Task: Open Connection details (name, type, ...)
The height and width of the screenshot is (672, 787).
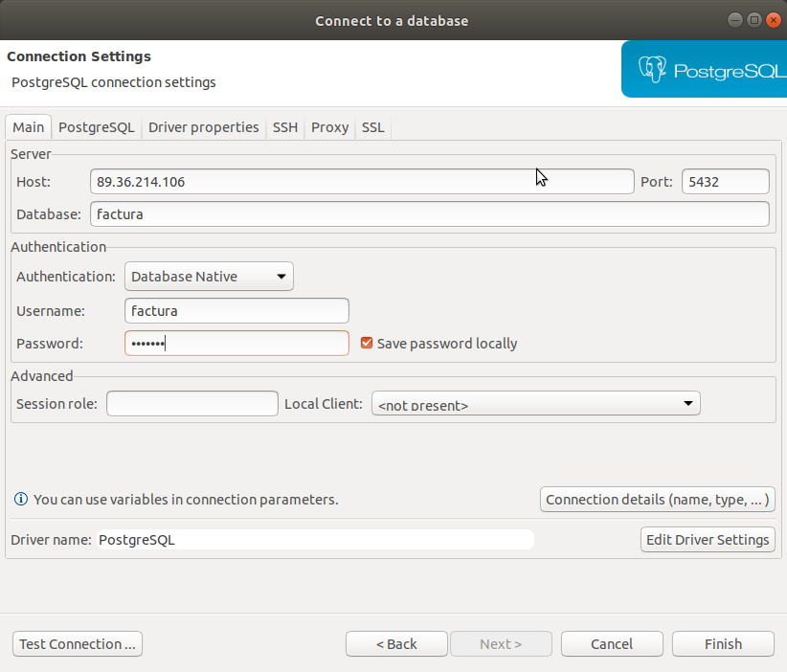Action: click(x=657, y=499)
